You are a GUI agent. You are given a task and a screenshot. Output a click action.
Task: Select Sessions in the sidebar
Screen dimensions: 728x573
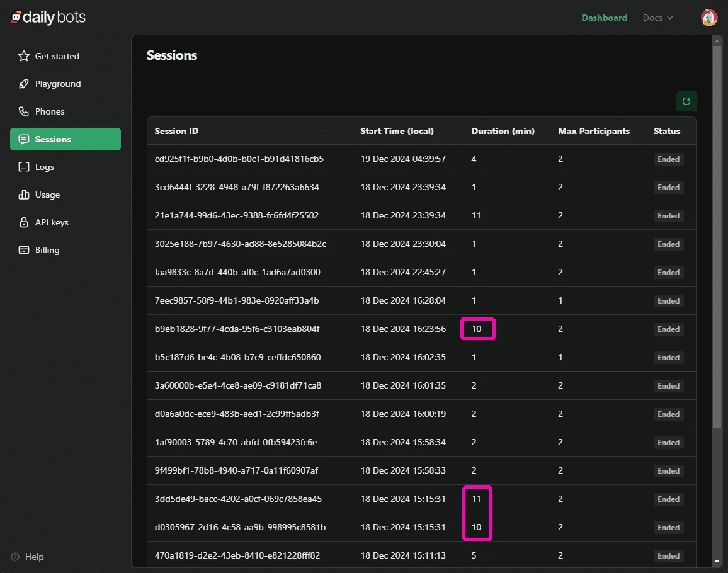click(x=65, y=139)
